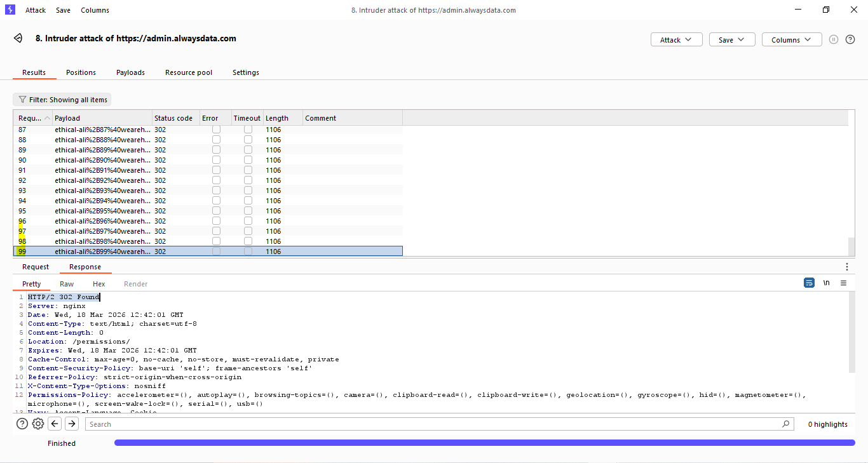Open search settings with the gear icon
The width and height of the screenshot is (868, 463).
click(x=38, y=424)
